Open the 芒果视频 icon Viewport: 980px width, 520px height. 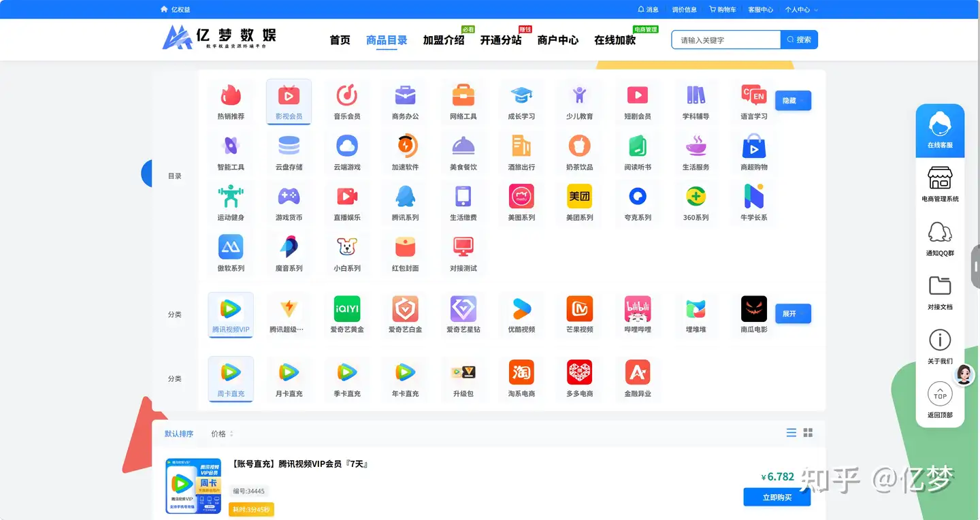click(579, 309)
